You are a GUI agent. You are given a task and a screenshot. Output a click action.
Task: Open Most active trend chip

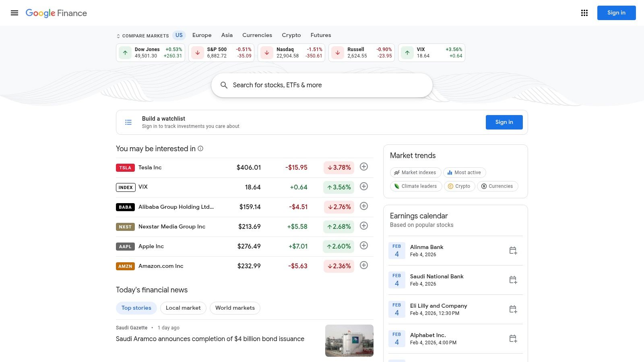pos(464,173)
